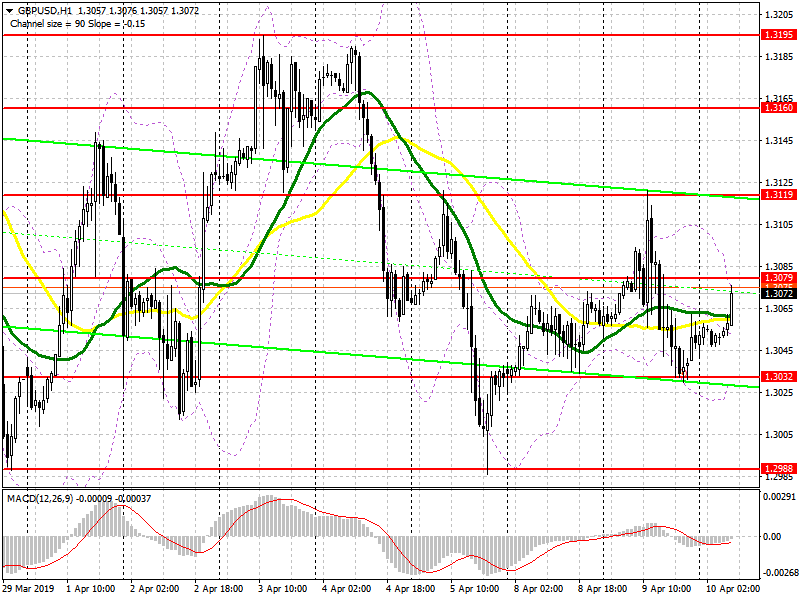Select the red 1.3079 level price tag
Image resolution: width=800 pixels, height=600 pixels.
pyautogui.click(x=779, y=278)
